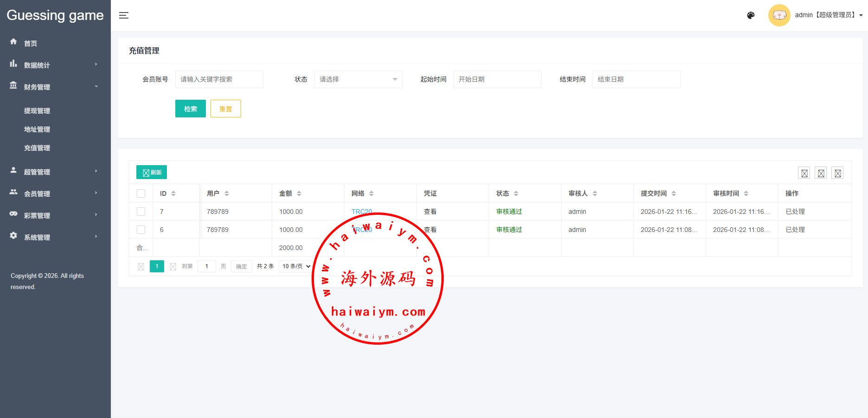Open the 状态 请选择 dropdown
Viewport: 868px width, 418px height.
click(358, 79)
